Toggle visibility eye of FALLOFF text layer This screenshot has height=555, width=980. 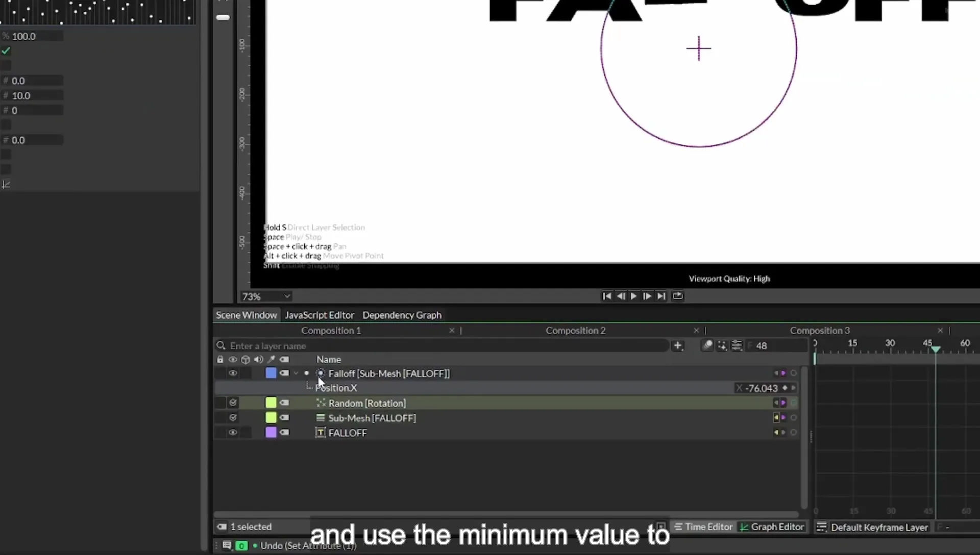pos(233,433)
